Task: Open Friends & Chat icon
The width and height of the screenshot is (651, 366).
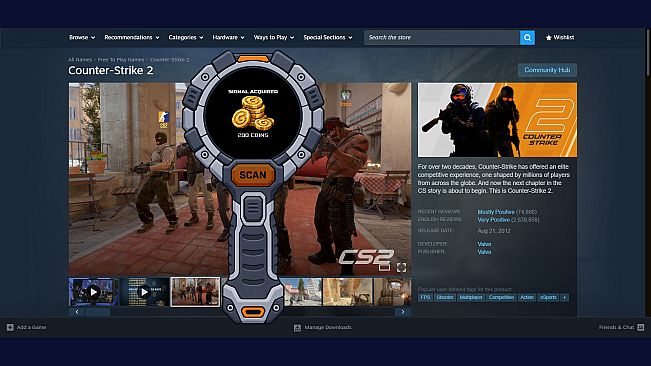Action: (x=641, y=327)
